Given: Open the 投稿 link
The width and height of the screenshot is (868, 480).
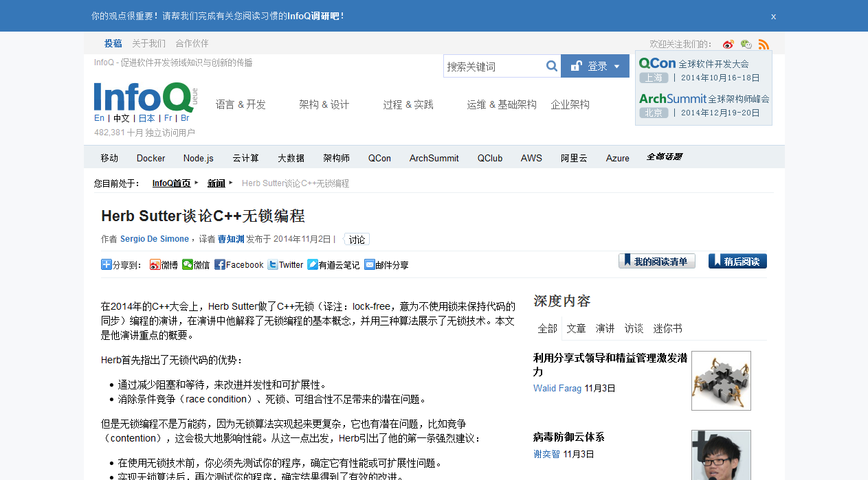Looking at the screenshot, I should click(x=113, y=43).
